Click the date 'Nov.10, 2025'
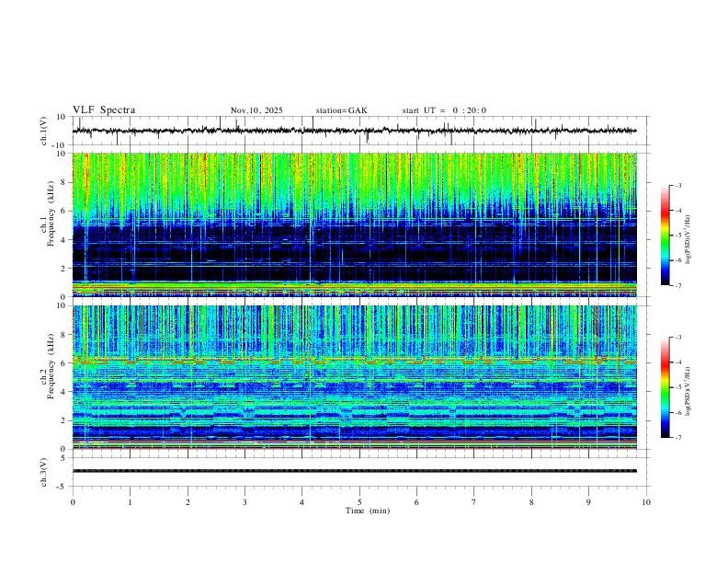 tap(256, 110)
